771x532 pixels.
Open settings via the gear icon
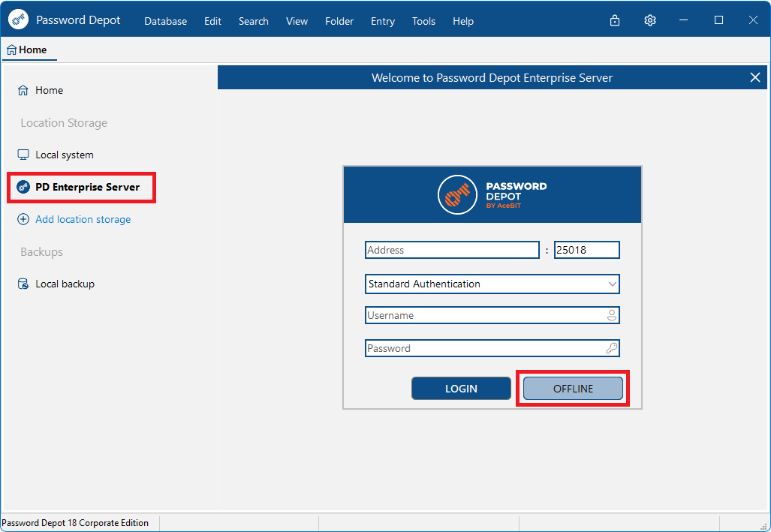[650, 20]
